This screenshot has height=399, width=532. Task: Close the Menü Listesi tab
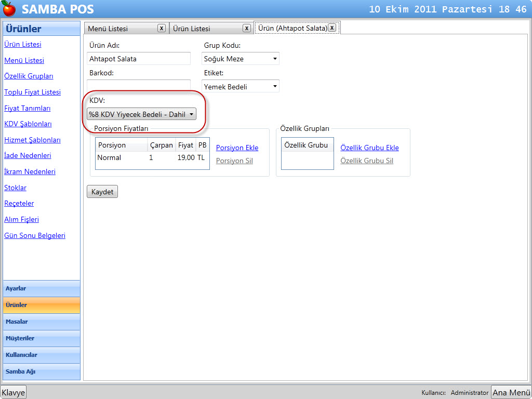tap(162, 28)
